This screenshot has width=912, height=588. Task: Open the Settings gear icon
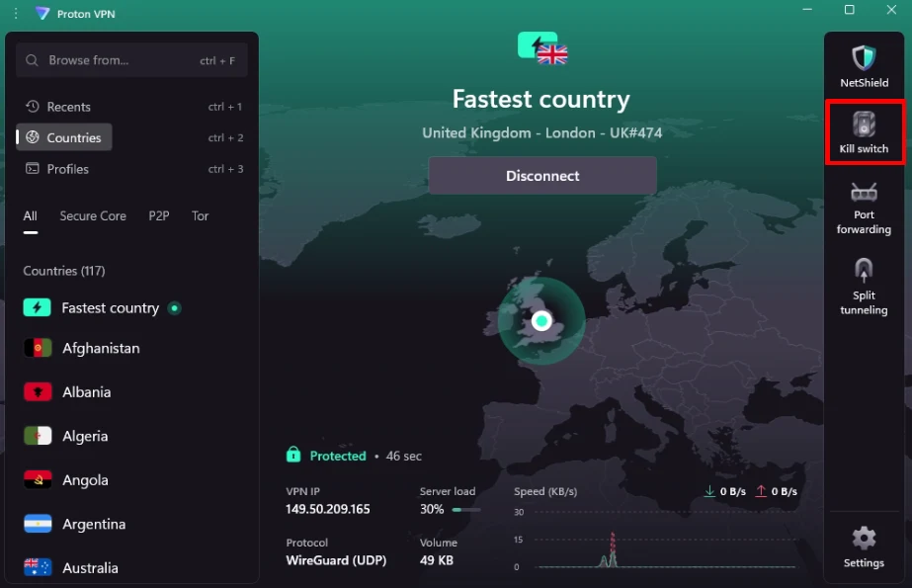[x=864, y=539]
